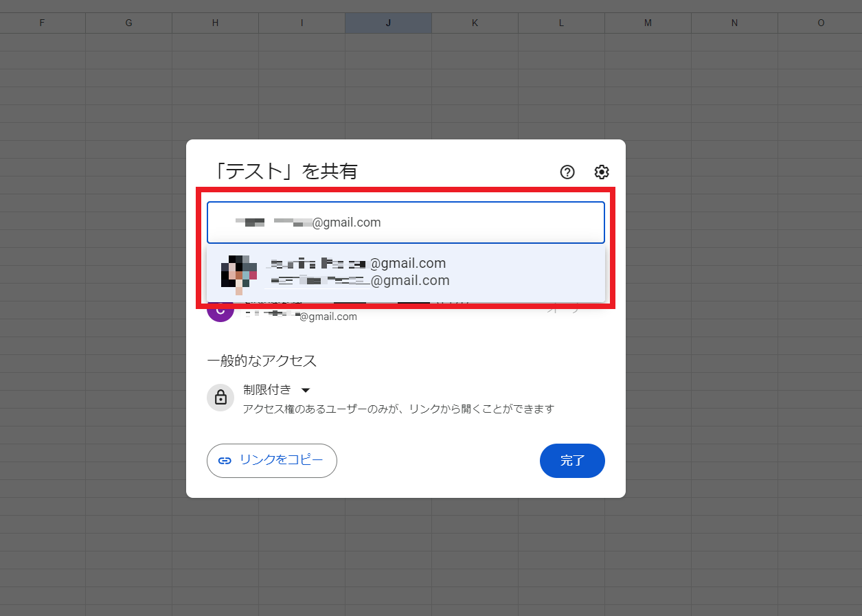Open share settings gear icon
Viewport: 862px width, 616px height.
click(x=602, y=172)
